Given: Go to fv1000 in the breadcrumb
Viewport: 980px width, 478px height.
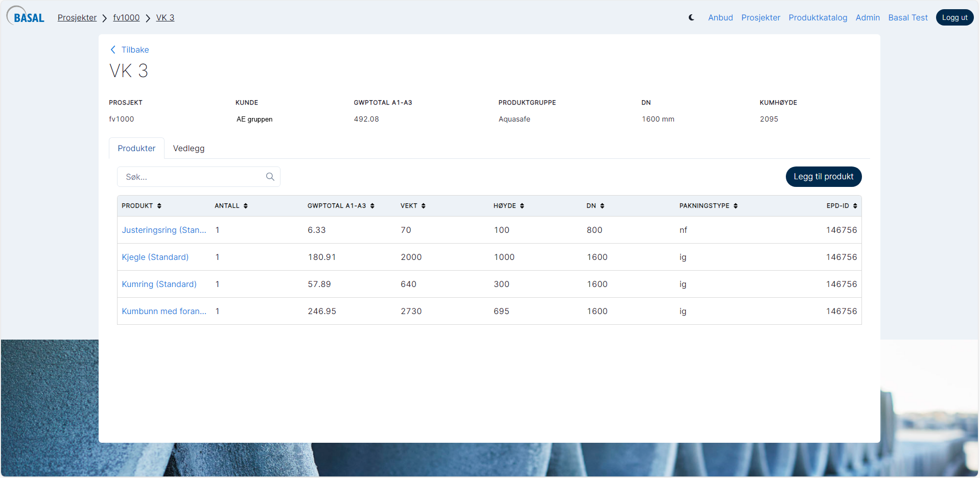Looking at the screenshot, I should point(126,17).
